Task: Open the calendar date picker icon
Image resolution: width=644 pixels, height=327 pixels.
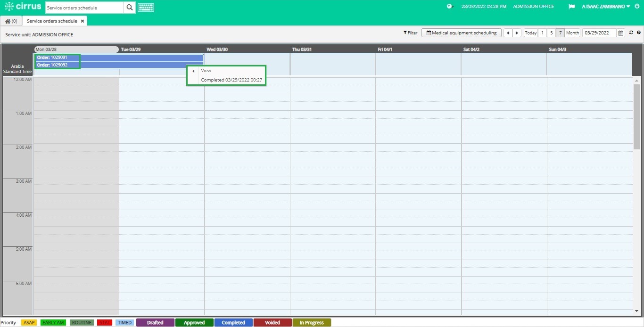Action: (621, 33)
